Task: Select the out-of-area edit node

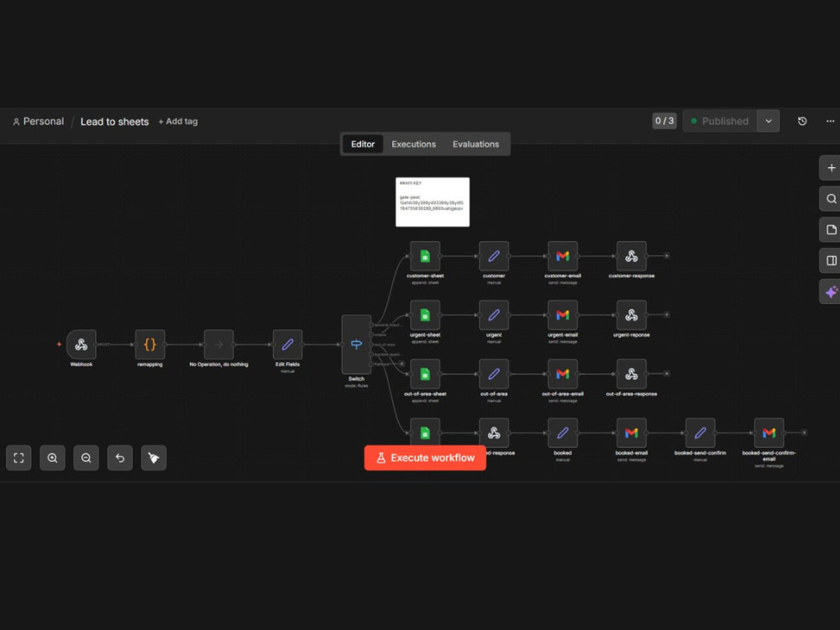Action: [x=494, y=374]
